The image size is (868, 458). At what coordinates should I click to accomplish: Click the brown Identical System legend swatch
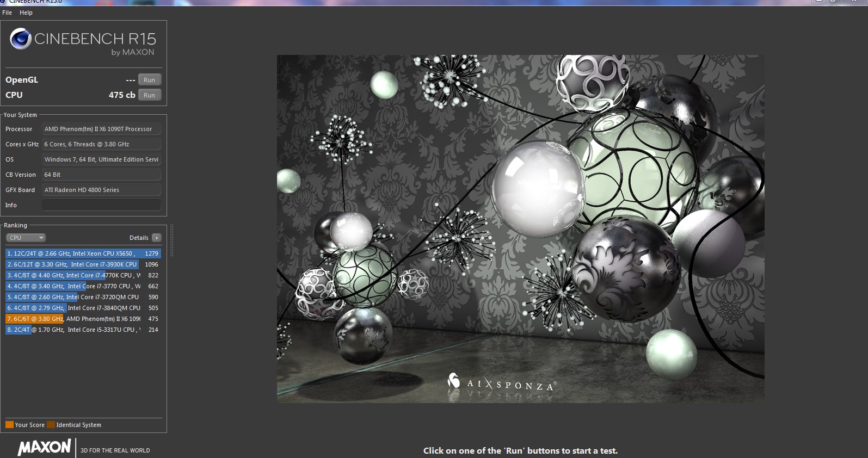pos(51,425)
